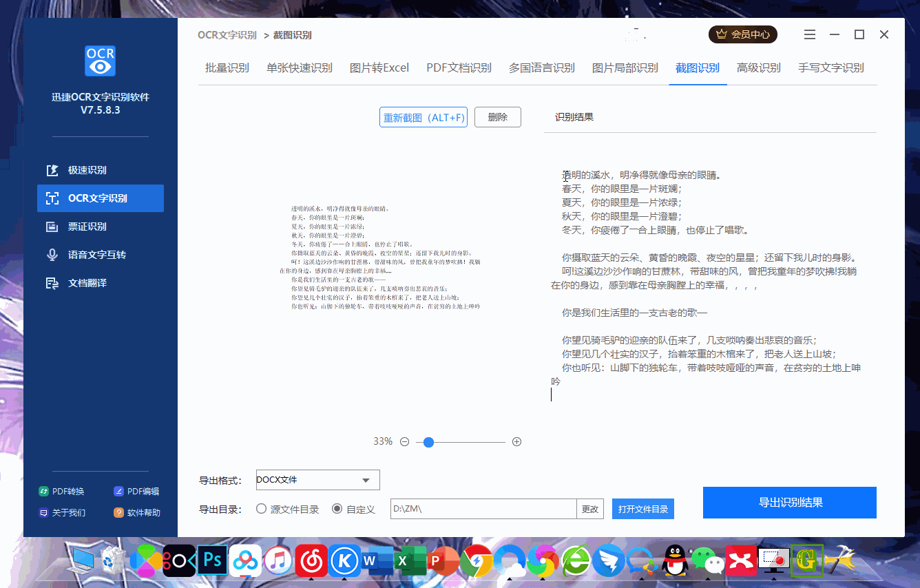
Task: Open PowerPoint from the dock
Action: click(x=444, y=561)
